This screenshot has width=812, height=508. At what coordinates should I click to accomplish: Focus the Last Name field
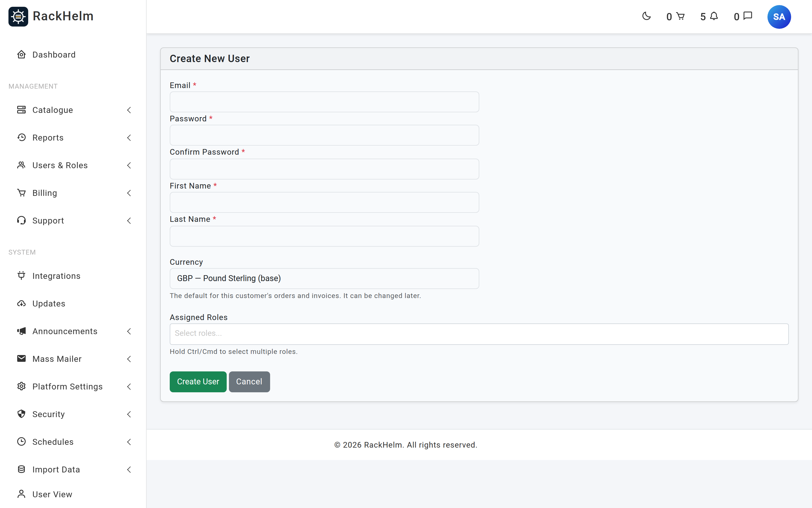tap(324, 236)
